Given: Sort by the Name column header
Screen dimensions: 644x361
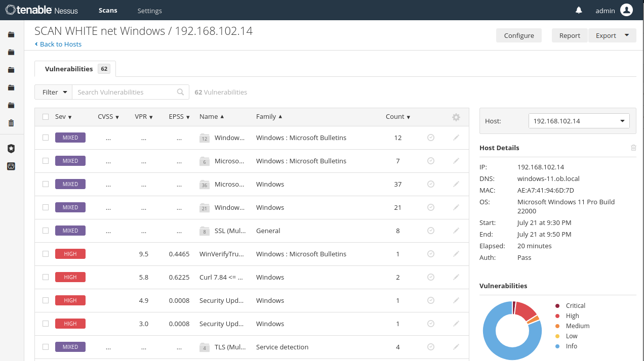Looking at the screenshot, I should pyautogui.click(x=212, y=117).
